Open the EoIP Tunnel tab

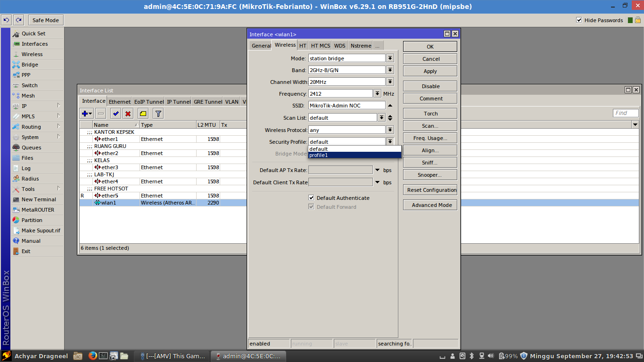[149, 102]
